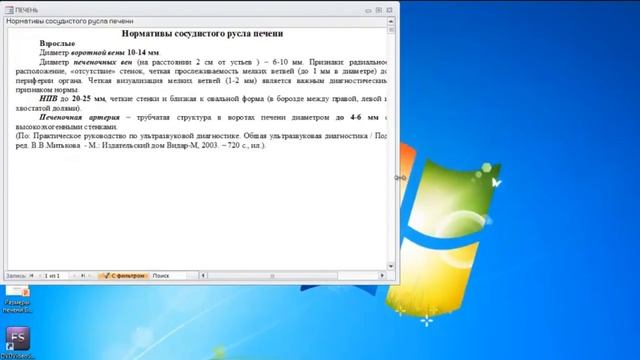Click the bold text 'НПВ'
The width and height of the screenshot is (640, 360).
48,99
